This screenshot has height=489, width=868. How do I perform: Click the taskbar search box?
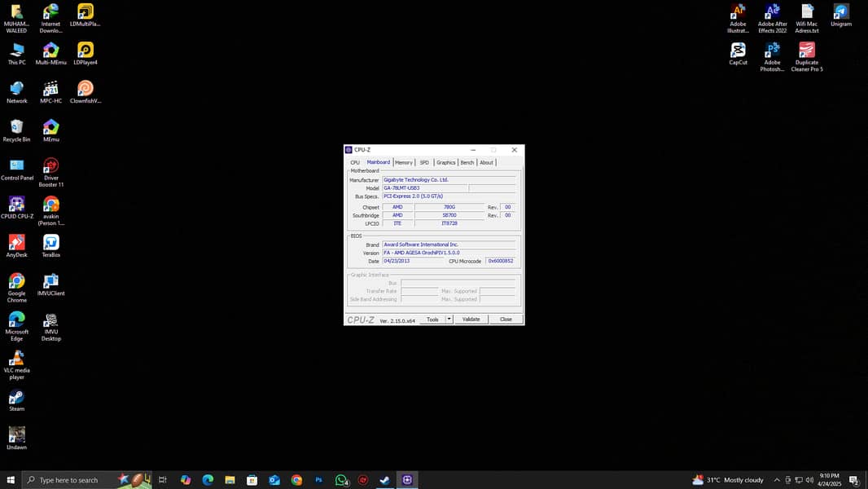86,480
